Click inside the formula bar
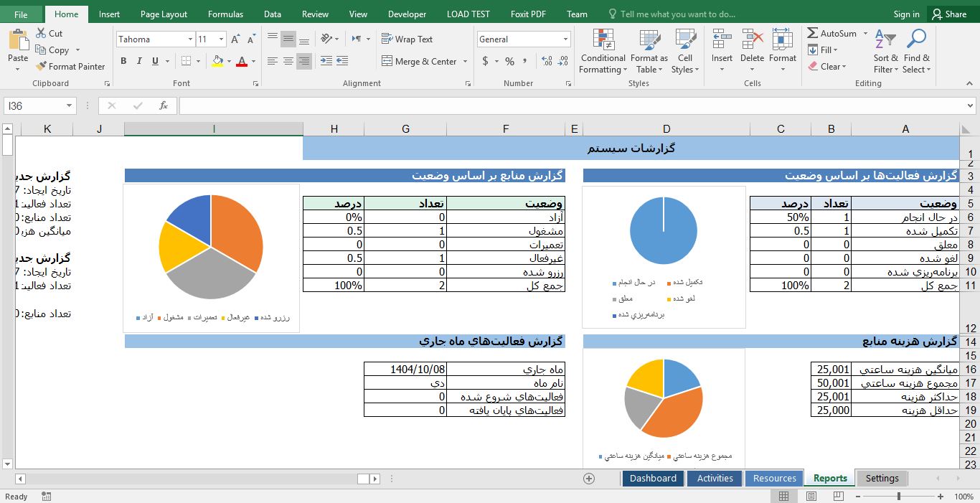The height and width of the screenshot is (503, 980). tap(502, 105)
